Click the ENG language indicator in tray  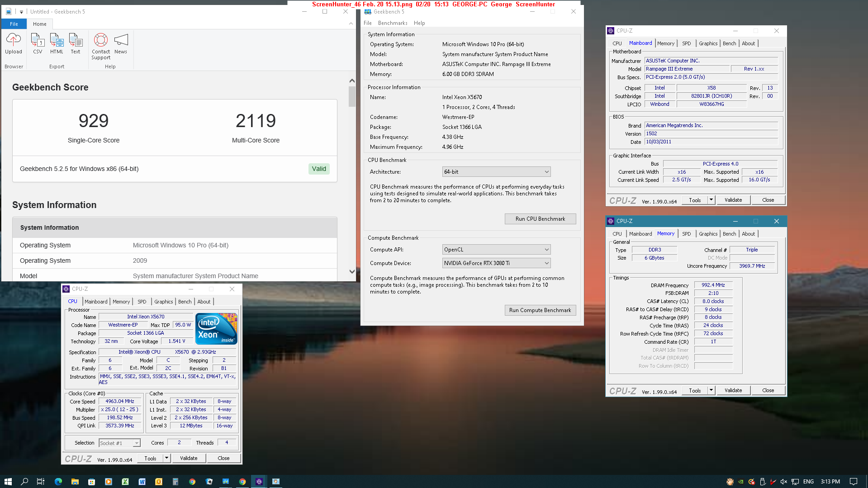pyautogui.click(x=808, y=482)
